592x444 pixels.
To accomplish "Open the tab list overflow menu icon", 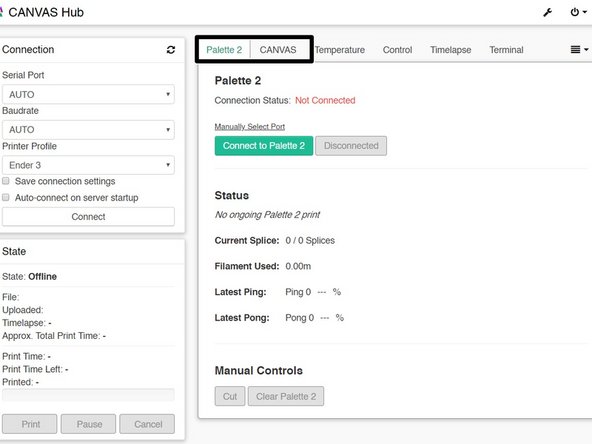I will (579, 49).
